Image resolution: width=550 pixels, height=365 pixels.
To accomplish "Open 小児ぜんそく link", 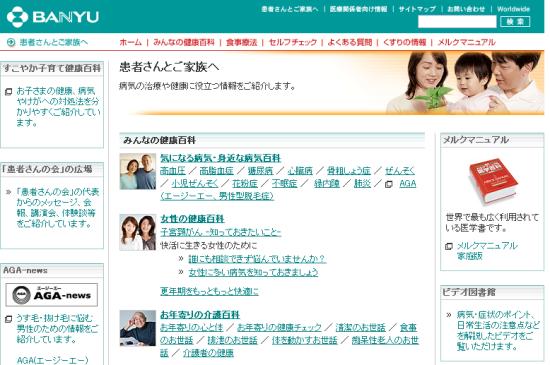I will [195, 183].
